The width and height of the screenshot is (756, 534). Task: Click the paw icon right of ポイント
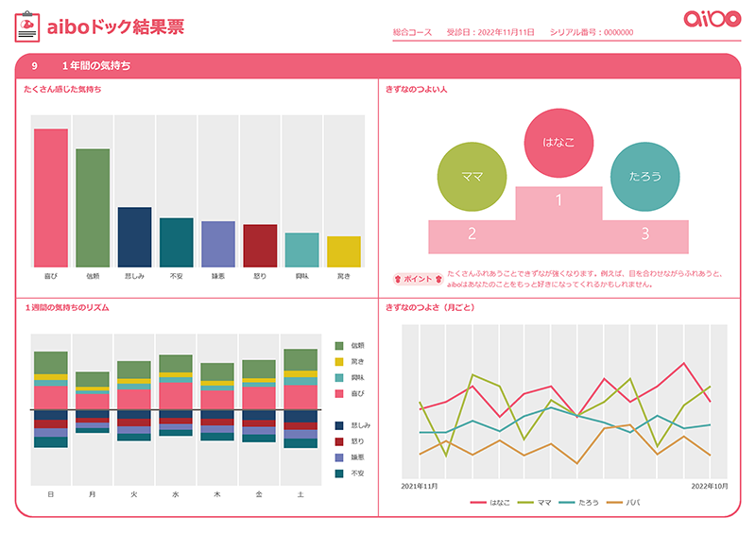438,279
